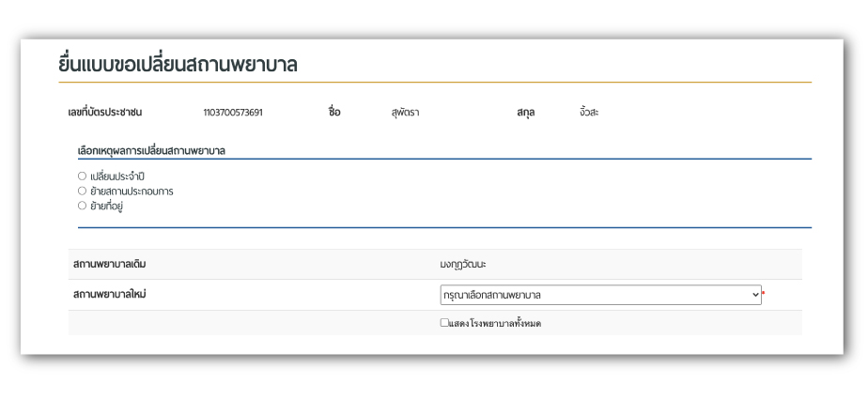The height and width of the screenshot is (399, 868).
Task: Click the first name value สุพัตรา
Action: 405,113
